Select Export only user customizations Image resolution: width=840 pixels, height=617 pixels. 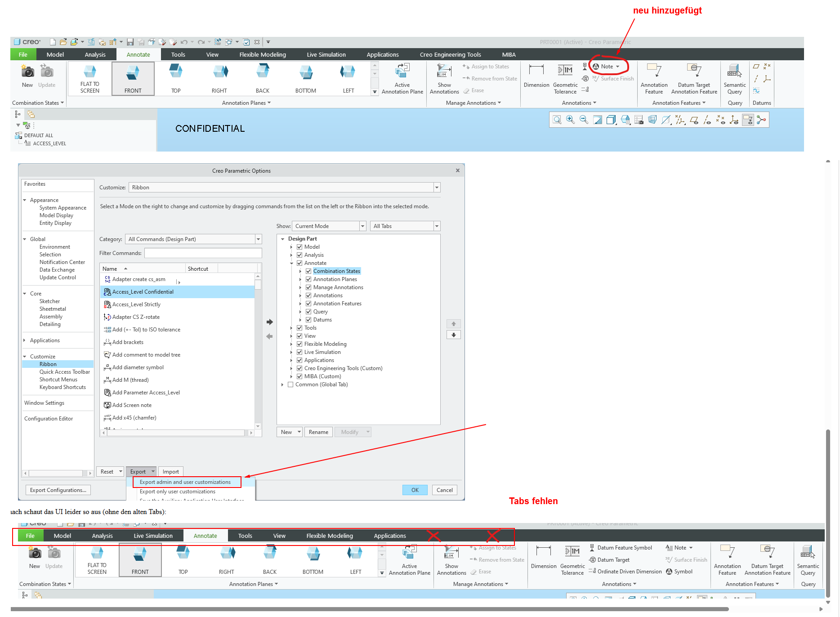click(178, 492)
